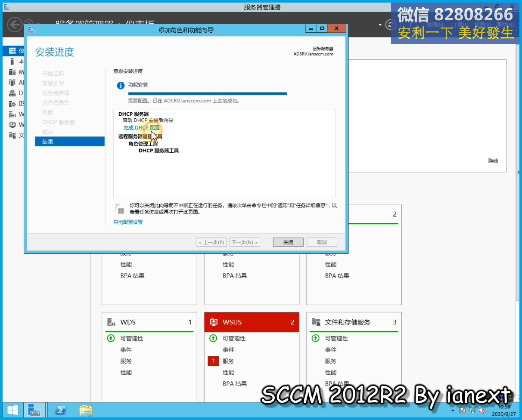The image size is (522, 420).
Task: Click the 上一步(P) button
Action: coord(211,242)
